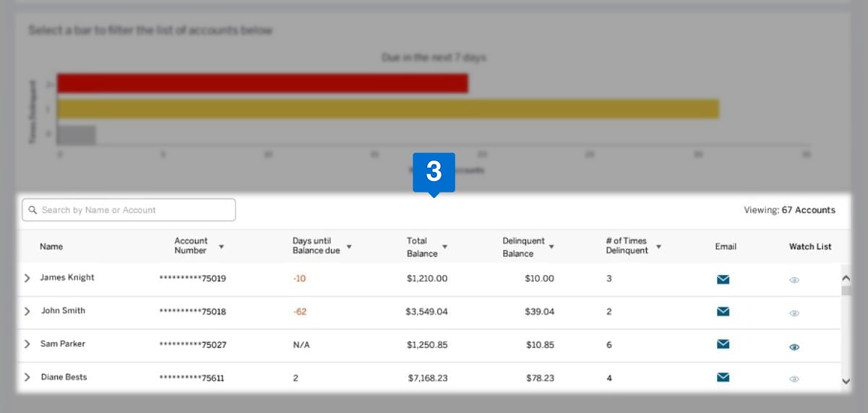Sort by Delinquent Balance column
Viewport: 868px width, 413px height.
tap(551, 247)
